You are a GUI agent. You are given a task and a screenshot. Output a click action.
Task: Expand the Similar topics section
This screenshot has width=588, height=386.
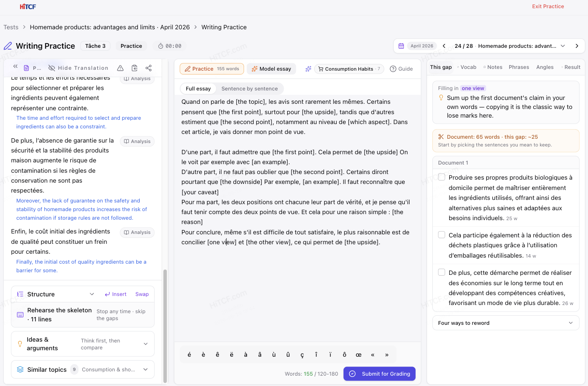[83, 370]
